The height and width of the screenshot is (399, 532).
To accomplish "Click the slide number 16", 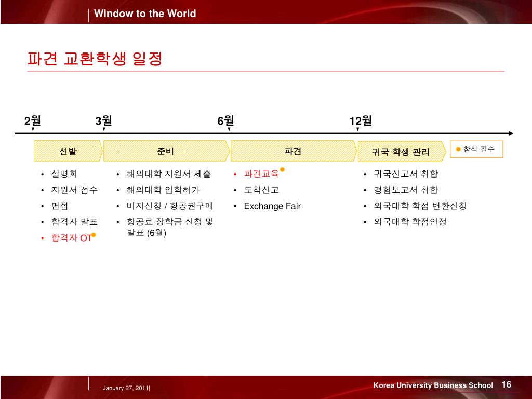I will [507, 384].
